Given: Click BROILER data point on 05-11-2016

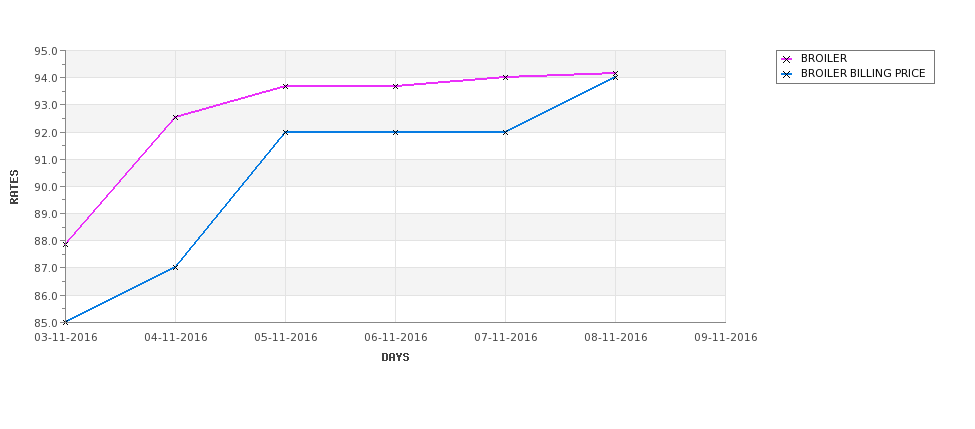Looking at the screenshot, I should (285, 86).
